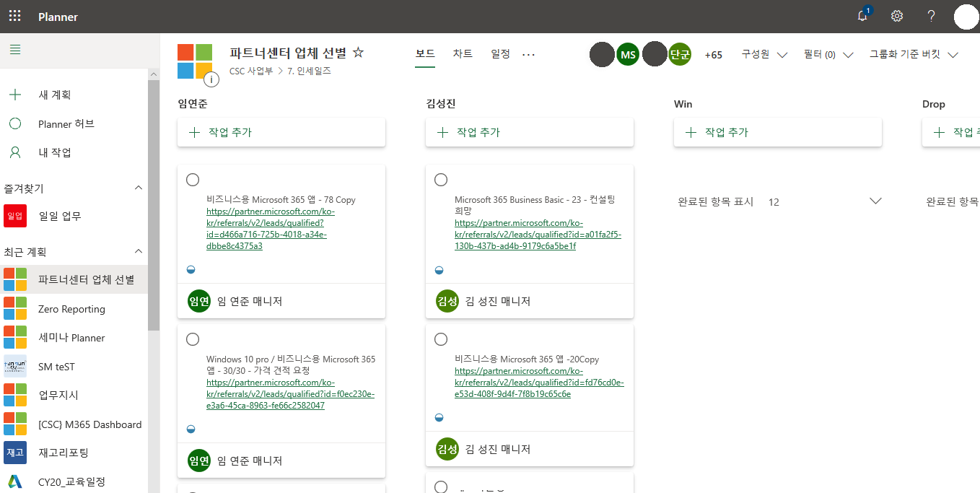The image size is (980, 493).
Task: Open the 78 Copy card's partner referral link
Action: tap(271, 229)
